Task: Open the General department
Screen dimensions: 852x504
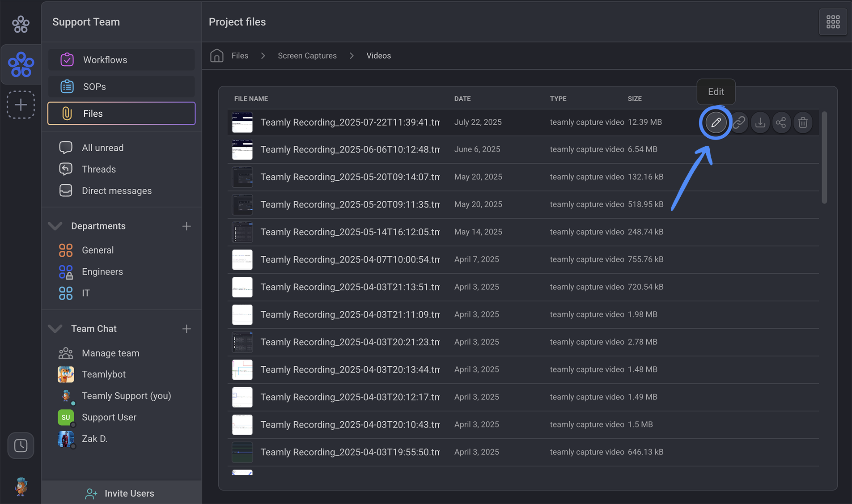Action: (x=97, y=250)
